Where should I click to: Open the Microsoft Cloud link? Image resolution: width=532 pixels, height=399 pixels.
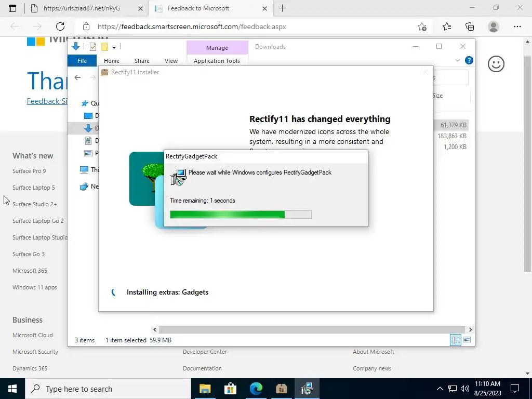pyautogui.click(x=33, y=335)
